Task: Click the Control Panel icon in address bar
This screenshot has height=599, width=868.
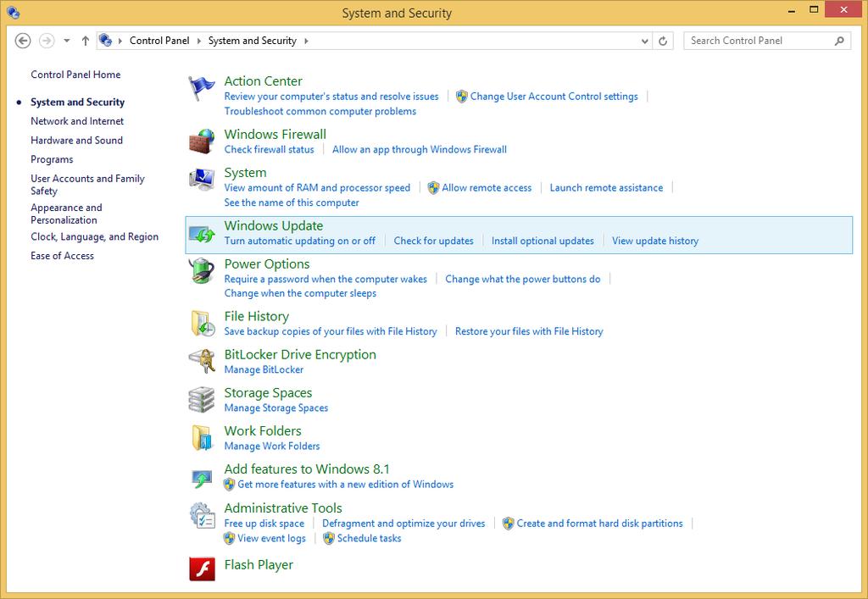Action: pyautogui.click(x=105, y=41)
